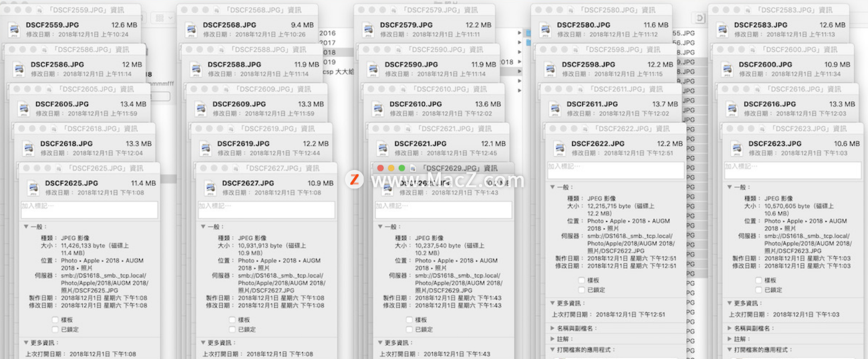
Task: Pick the file icon in DSCF2605.JPG window
Action: coord(24,109)
